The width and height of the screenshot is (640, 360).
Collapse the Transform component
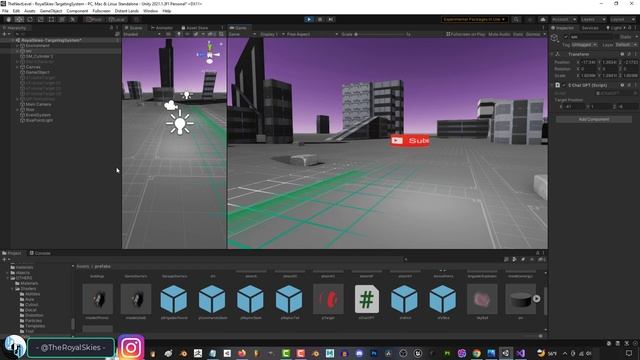(x=552, y=54)
